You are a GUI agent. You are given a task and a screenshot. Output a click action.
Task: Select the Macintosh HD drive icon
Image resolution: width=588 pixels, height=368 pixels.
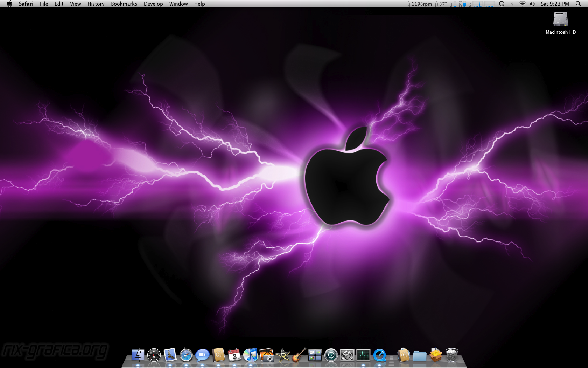click(560, 19)
